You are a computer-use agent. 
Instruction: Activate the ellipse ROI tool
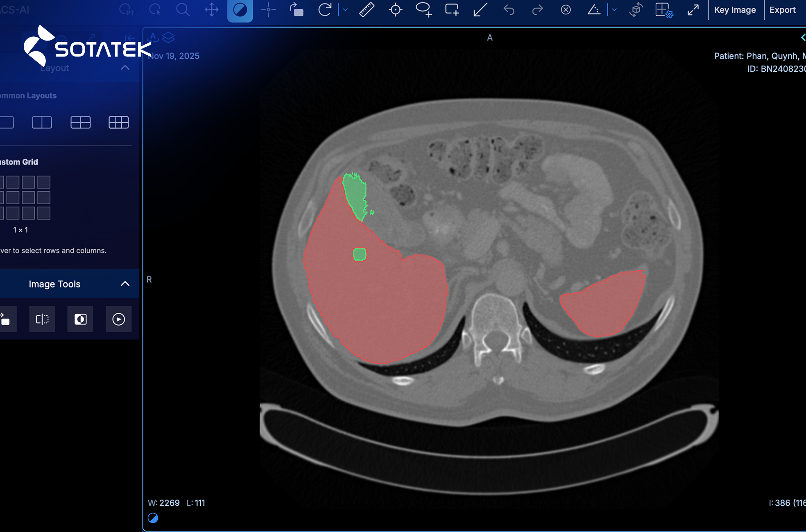tap(423, 10)
